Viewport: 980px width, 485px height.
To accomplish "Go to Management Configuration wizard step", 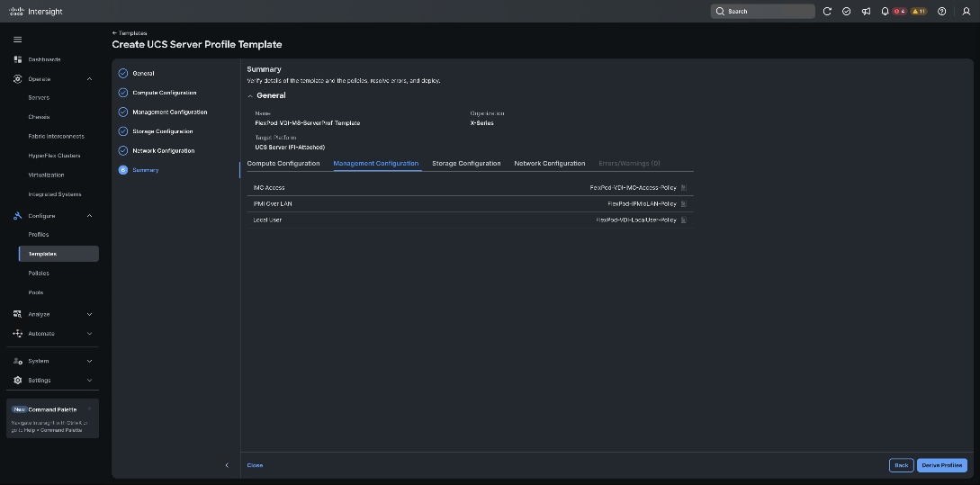I will (169, 112).
